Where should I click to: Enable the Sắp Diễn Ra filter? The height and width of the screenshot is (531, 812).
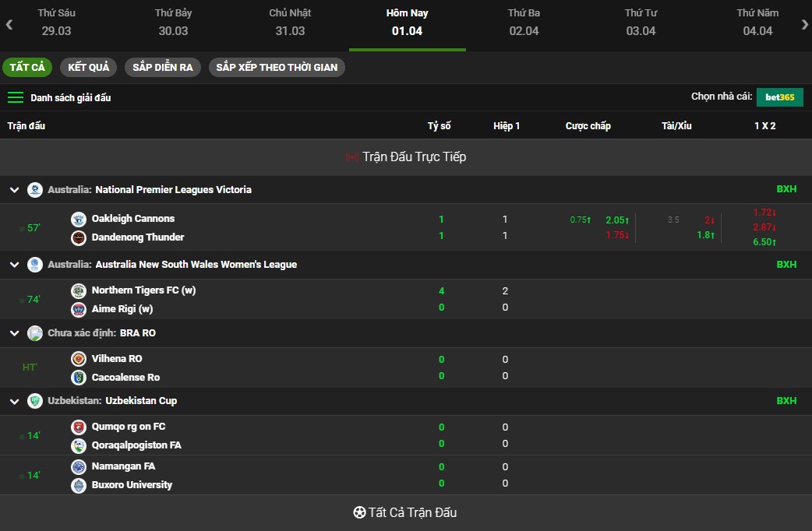pos(162,67)
